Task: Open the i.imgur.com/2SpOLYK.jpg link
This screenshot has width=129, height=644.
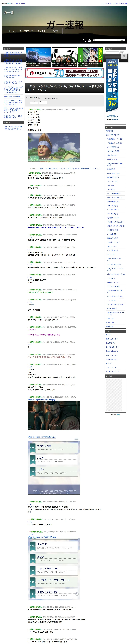Action: [42, 437]
